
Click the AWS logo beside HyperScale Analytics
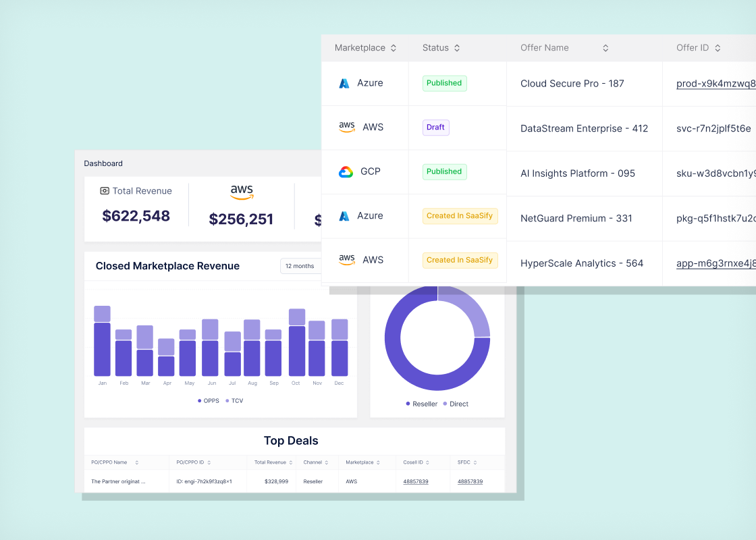pos(347,260)
